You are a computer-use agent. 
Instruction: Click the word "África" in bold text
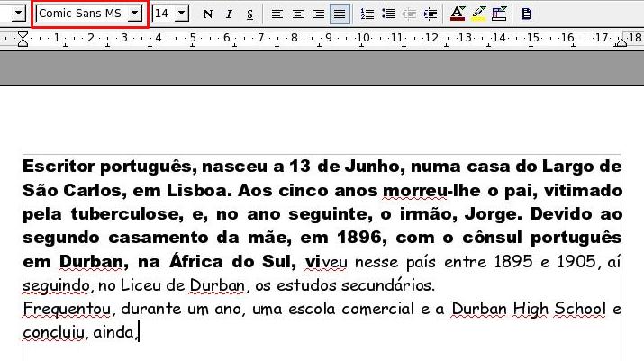click(x=196, y=261)
